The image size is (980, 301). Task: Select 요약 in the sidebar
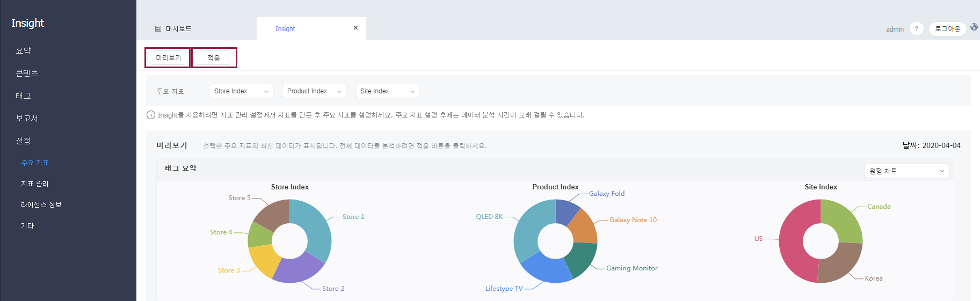(x=24, y=50)
